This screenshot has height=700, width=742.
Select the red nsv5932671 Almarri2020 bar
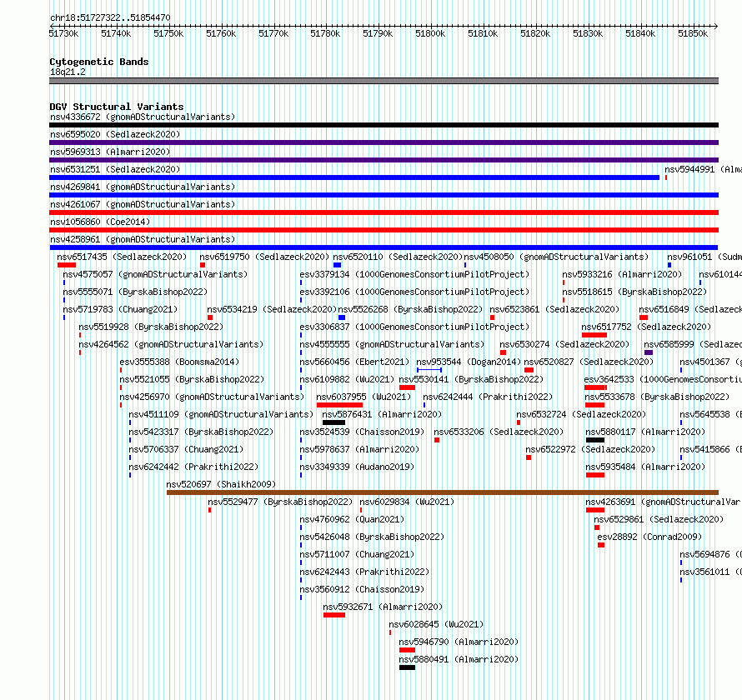(x=334, y=615)
